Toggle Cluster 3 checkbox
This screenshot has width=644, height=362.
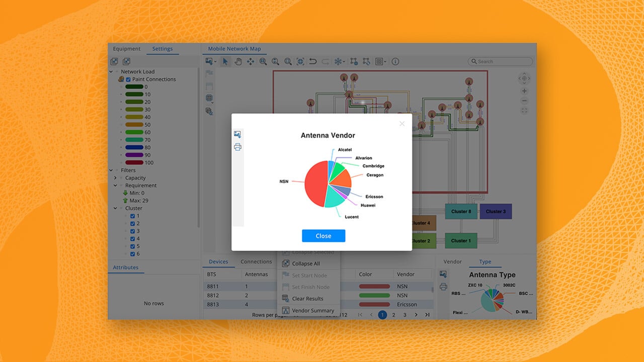click(133, 231)
